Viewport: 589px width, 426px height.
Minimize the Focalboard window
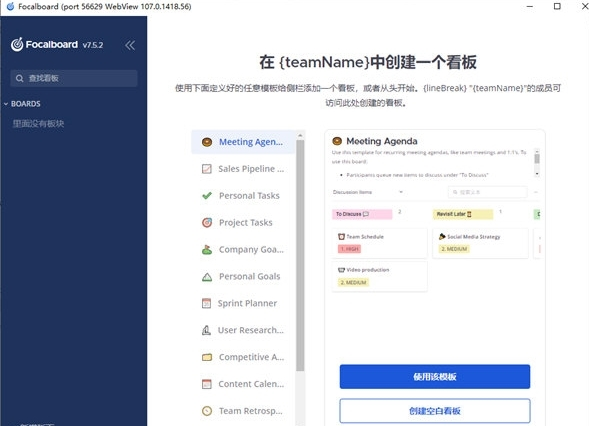coord(530,6)
